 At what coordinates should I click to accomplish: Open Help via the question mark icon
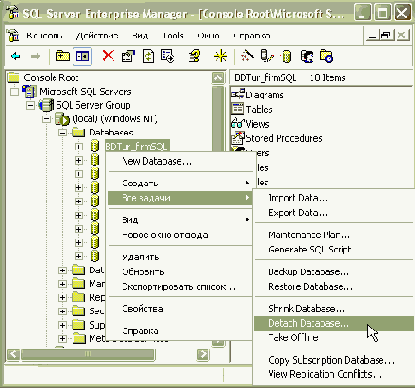click(195, 56)
